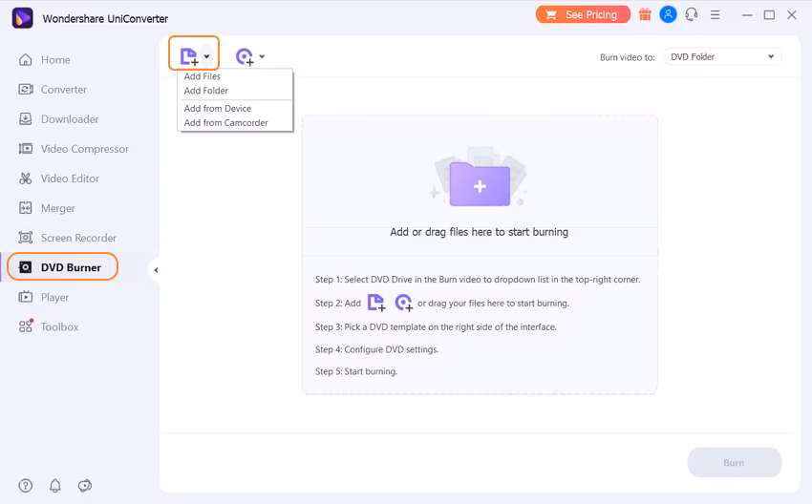Click the purple folder plus icon

(x=480, y=183)
